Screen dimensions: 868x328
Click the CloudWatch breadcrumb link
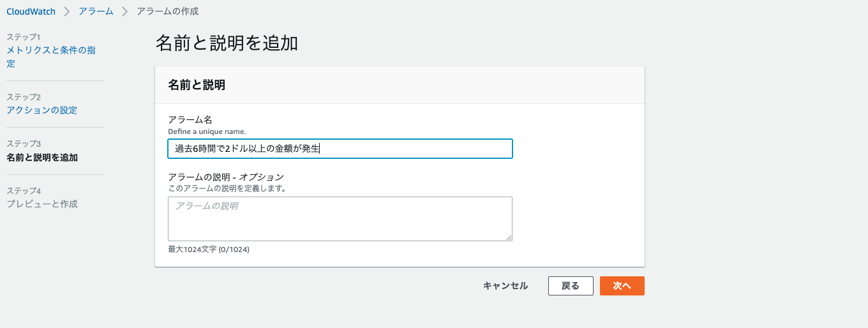[31, 11]
